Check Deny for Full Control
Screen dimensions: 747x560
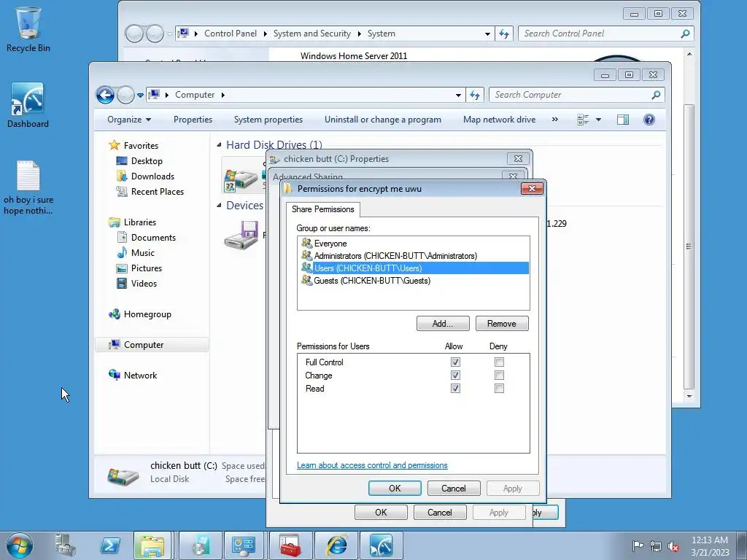point(499,362)
